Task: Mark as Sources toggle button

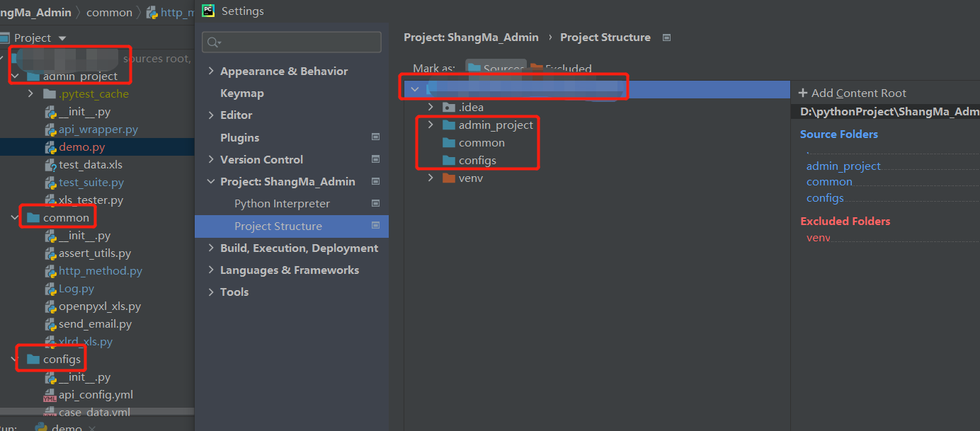Action: pos(496,69)
